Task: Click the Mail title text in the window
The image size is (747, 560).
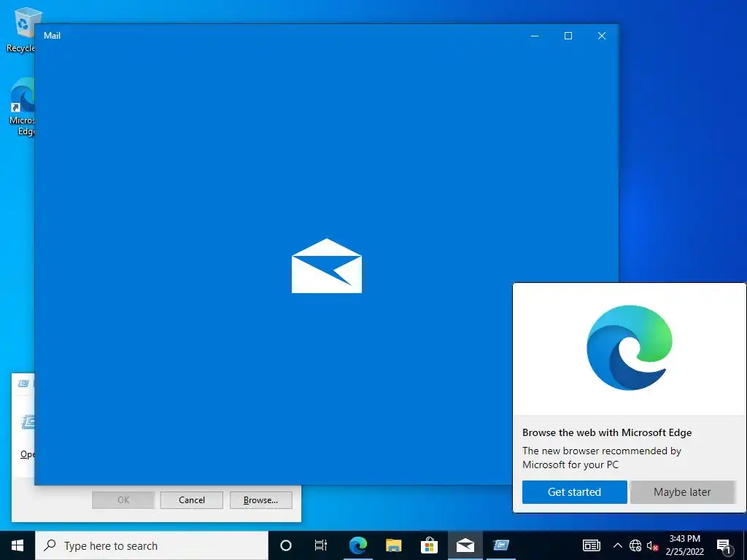Action: pos(52,35)
